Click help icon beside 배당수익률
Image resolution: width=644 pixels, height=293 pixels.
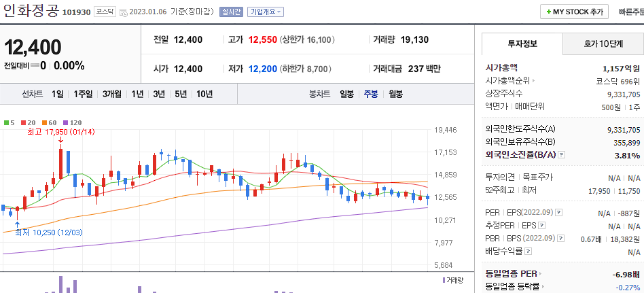529,251
